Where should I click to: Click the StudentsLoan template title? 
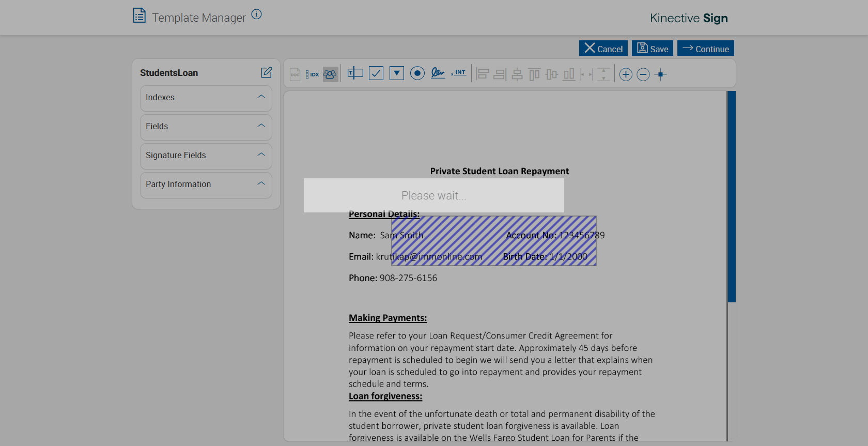click(x=169, y=73)
